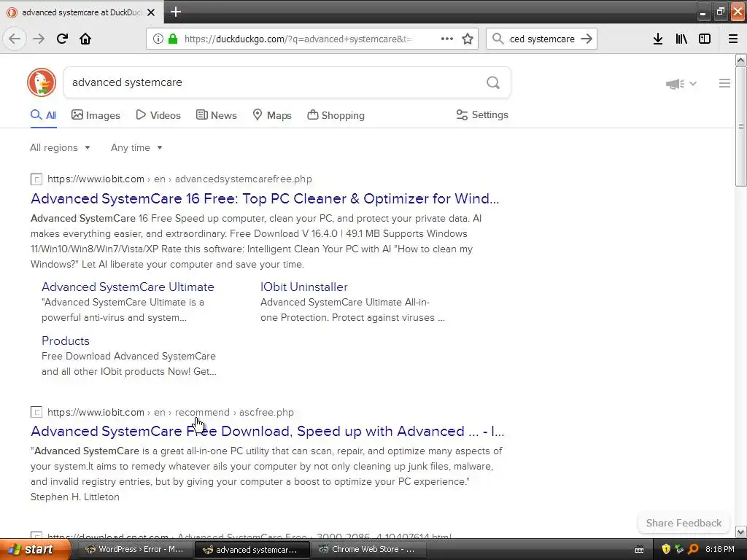The height and width of the screenshot is (560, 747).
Task: Reload the current page
Action: pyautogui.click(x=62, y=39)
